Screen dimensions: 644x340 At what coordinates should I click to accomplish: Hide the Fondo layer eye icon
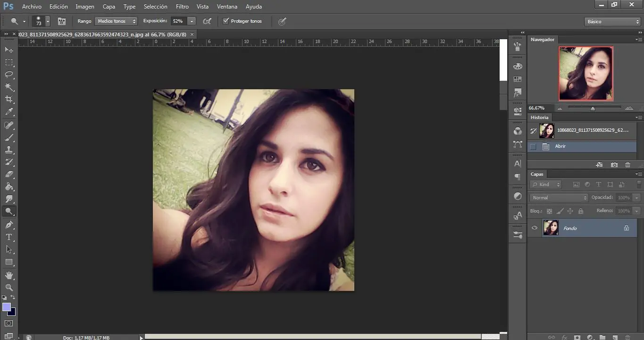(535, 228)
